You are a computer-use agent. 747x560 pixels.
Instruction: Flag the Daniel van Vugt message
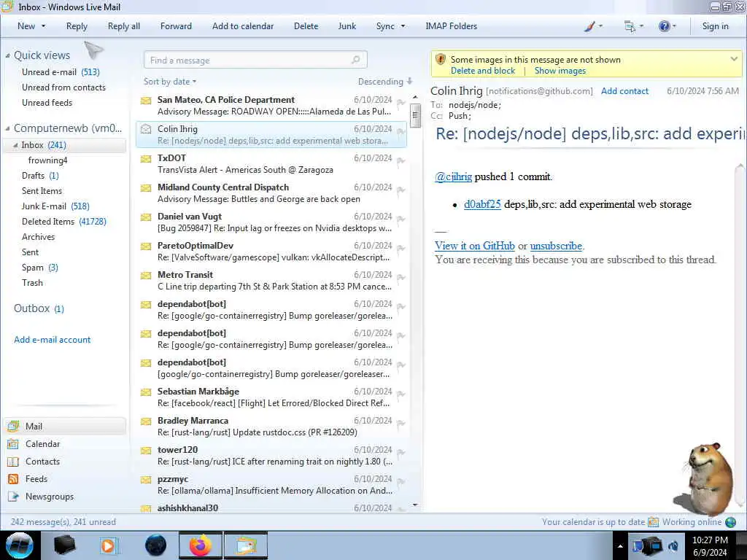pyautogui.click(x=401, y=219)
